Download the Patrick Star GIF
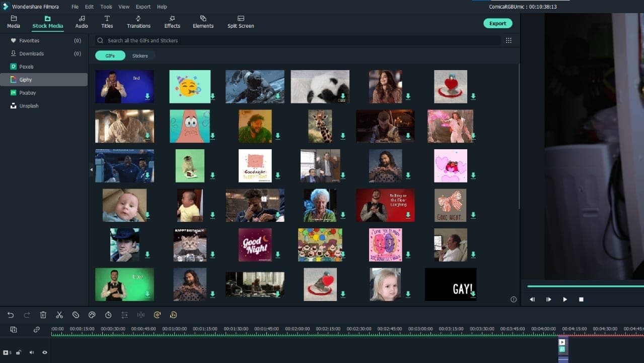The height and width of the screenshot is (363, 644). (212, 136)
